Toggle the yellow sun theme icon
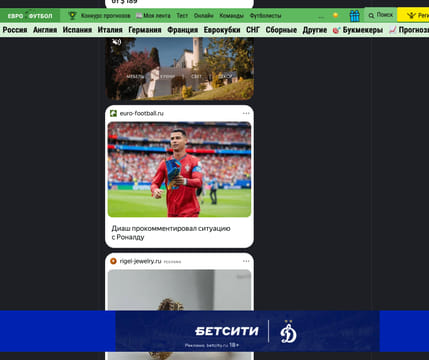The image size is (429, 360). click(x=336, y=15)
